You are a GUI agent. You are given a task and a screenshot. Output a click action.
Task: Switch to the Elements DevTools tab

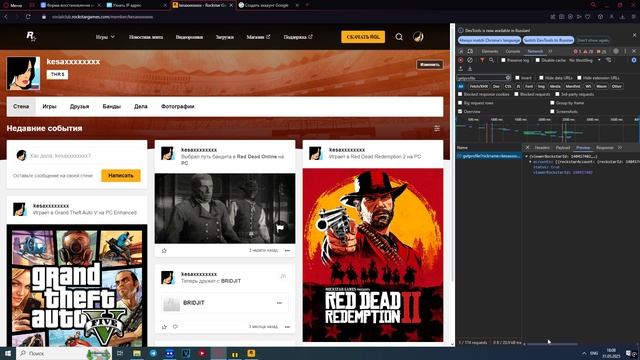click(490, 51)
